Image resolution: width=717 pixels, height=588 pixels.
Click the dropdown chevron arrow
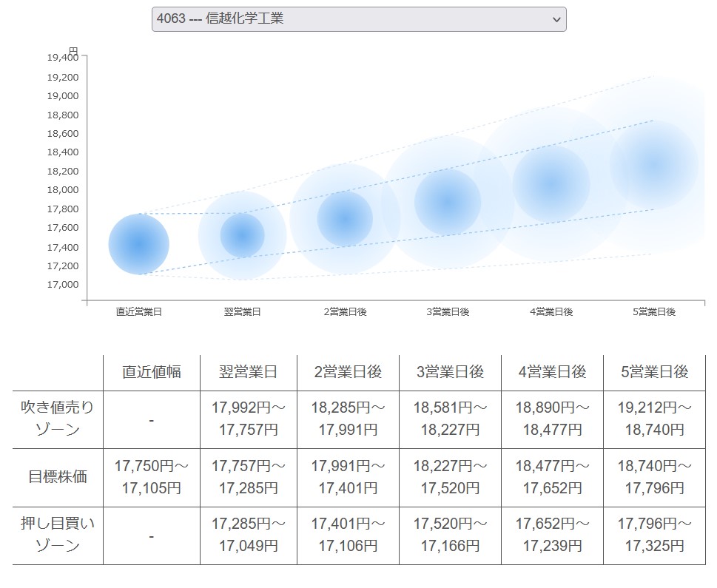click(556, 20)
